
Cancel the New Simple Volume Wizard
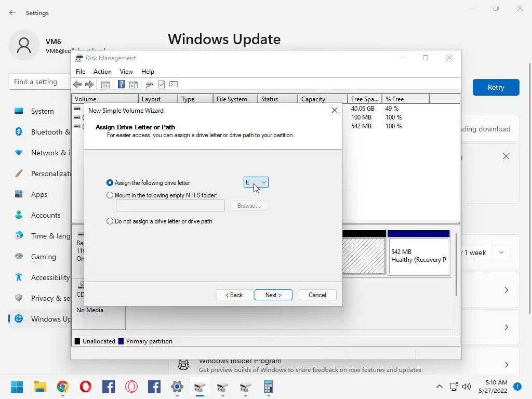coord(317,295)
